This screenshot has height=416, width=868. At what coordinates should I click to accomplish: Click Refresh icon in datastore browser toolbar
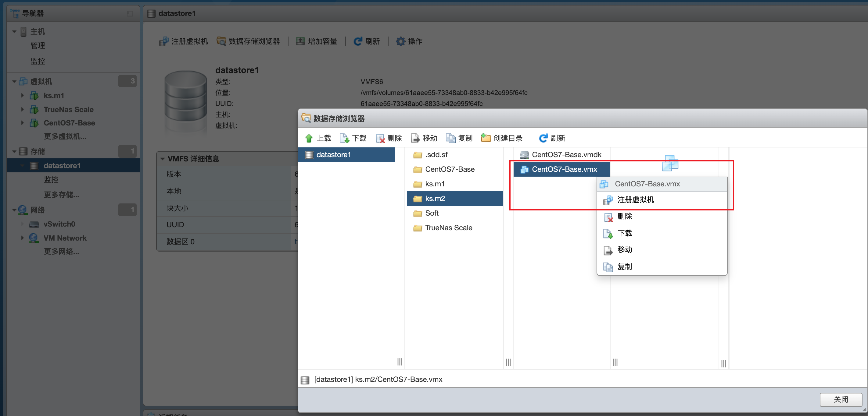pos(543,138)
